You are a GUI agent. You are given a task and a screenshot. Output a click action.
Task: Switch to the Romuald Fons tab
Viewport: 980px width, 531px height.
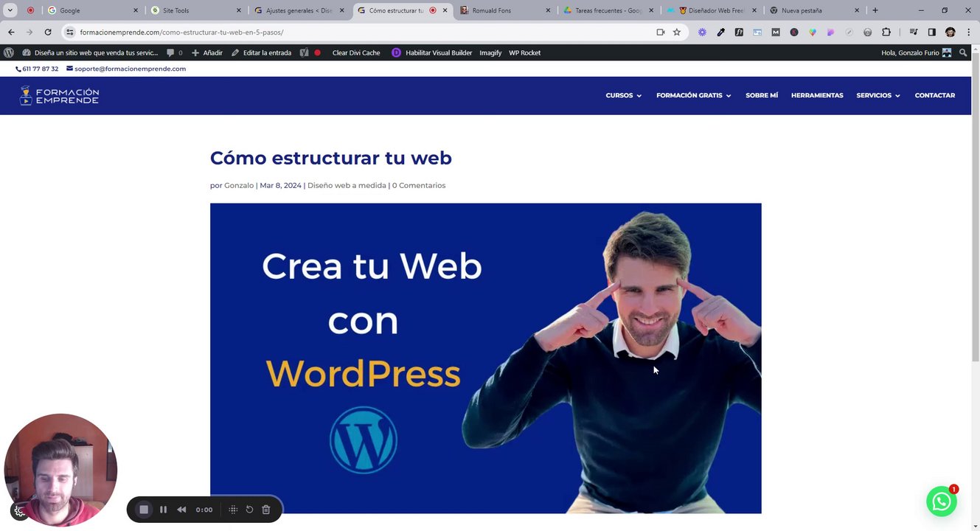[505, 10]
